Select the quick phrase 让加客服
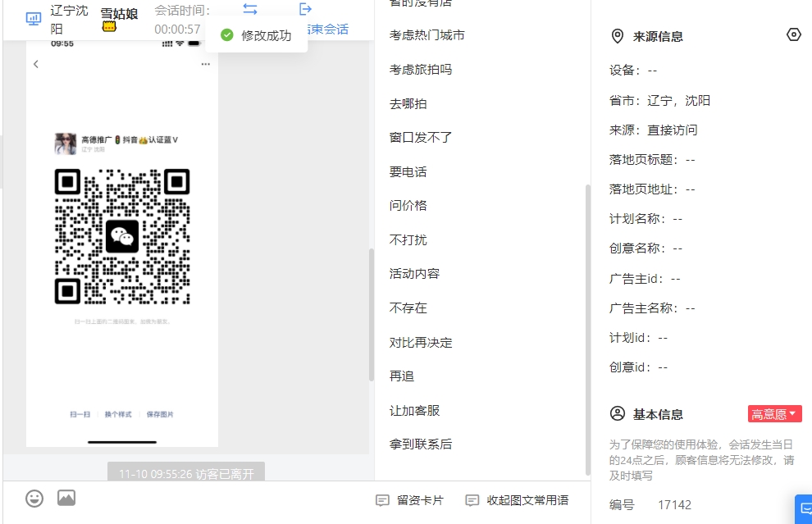Viewport: 812px width, 524px height. tap(414, 411)
